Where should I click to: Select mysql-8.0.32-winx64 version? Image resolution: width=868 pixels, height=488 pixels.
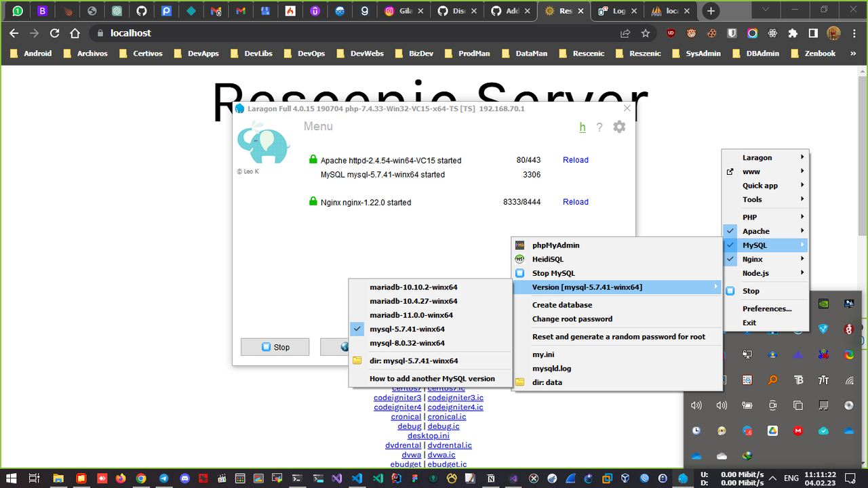pos(430,343)
